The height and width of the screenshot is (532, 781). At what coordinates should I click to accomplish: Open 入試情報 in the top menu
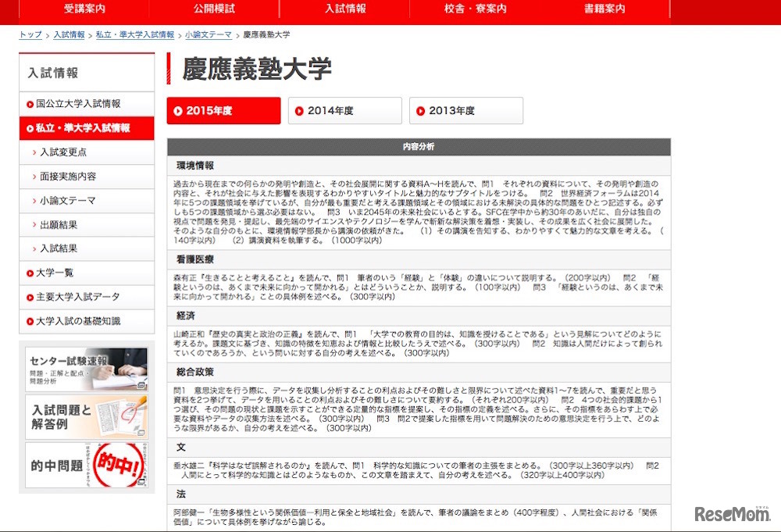point(345,9)
